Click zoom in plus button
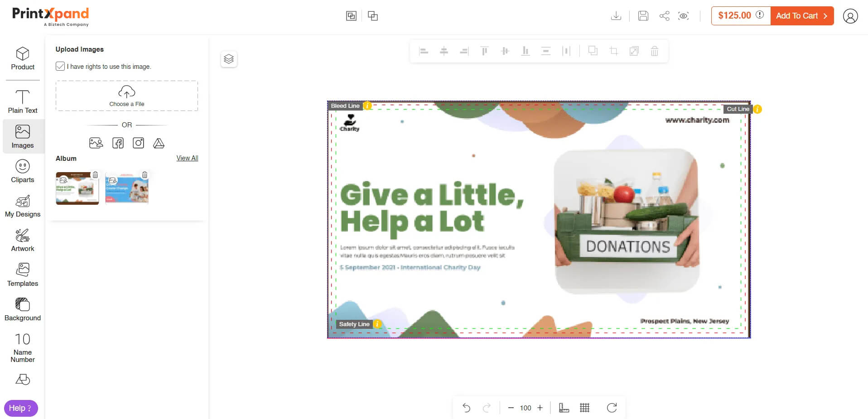 (x=540, y=408)
